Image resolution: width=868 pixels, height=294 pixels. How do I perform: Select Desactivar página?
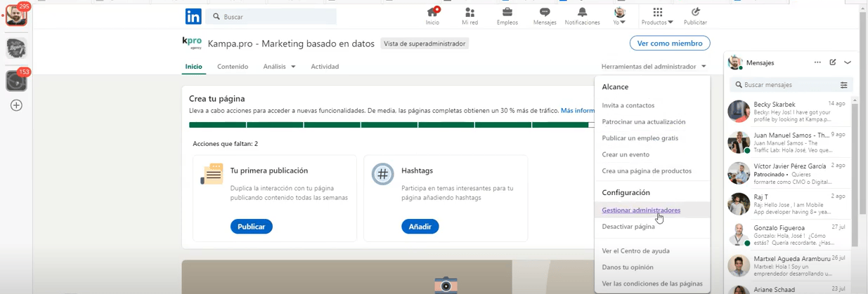[628, 227]
